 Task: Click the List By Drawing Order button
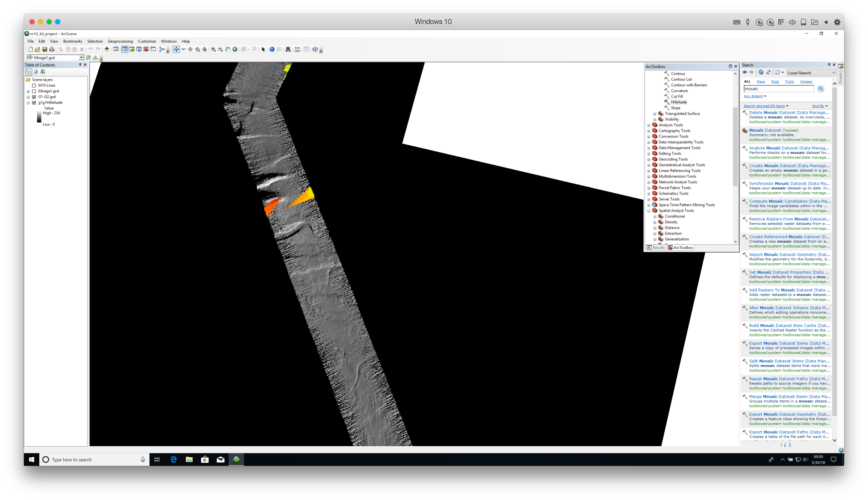(29, 72)
